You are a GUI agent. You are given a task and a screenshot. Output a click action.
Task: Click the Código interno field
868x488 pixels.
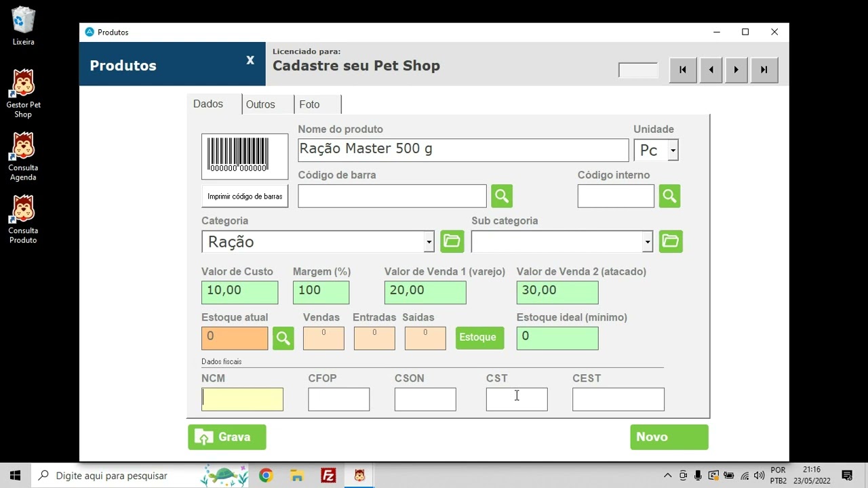coord(616,196)
